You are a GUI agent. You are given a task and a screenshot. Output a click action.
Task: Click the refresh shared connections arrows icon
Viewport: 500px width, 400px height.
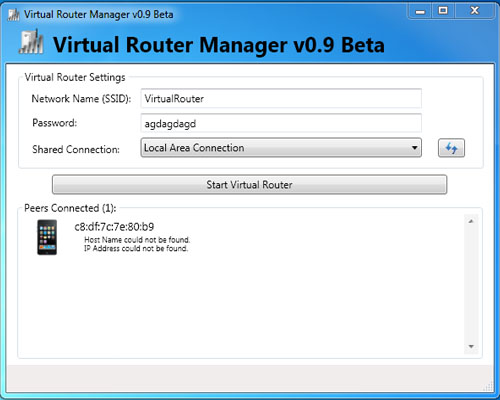pos(451,148)
